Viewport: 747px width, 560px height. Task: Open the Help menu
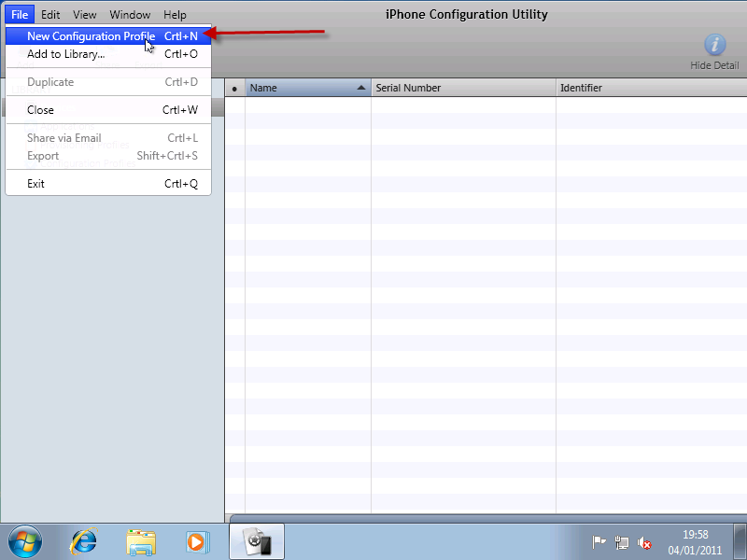pos(175,15)
